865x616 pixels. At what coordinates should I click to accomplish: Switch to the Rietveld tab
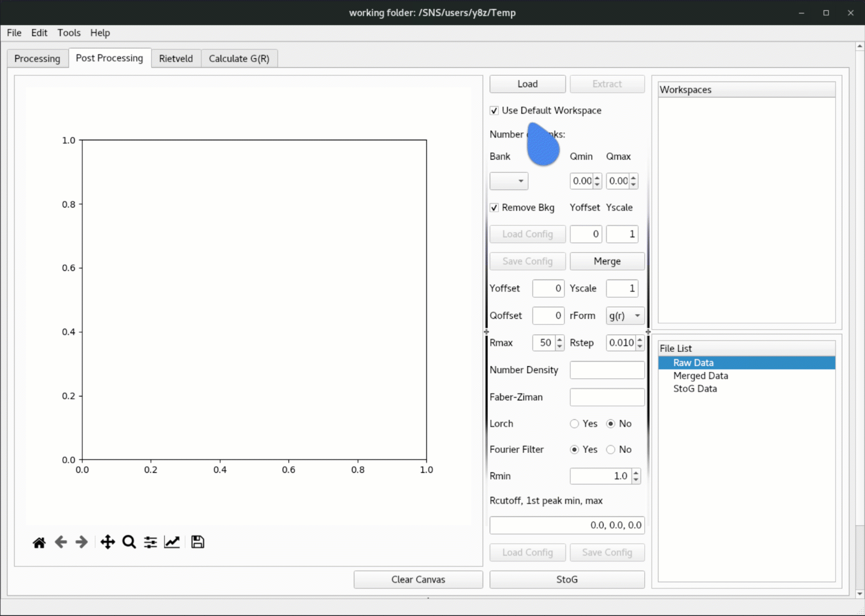176,59
